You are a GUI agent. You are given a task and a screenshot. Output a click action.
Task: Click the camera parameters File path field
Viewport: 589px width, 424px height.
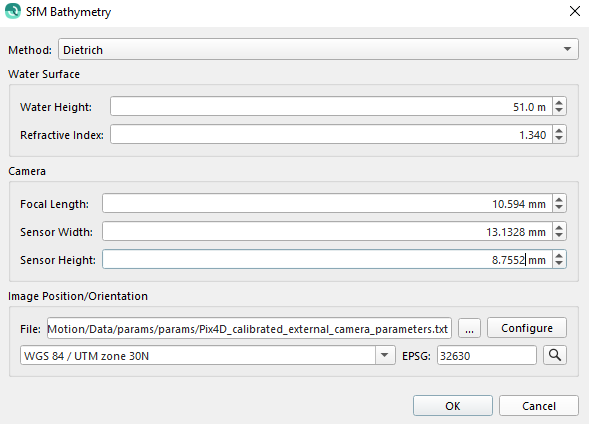coord(249,328)
